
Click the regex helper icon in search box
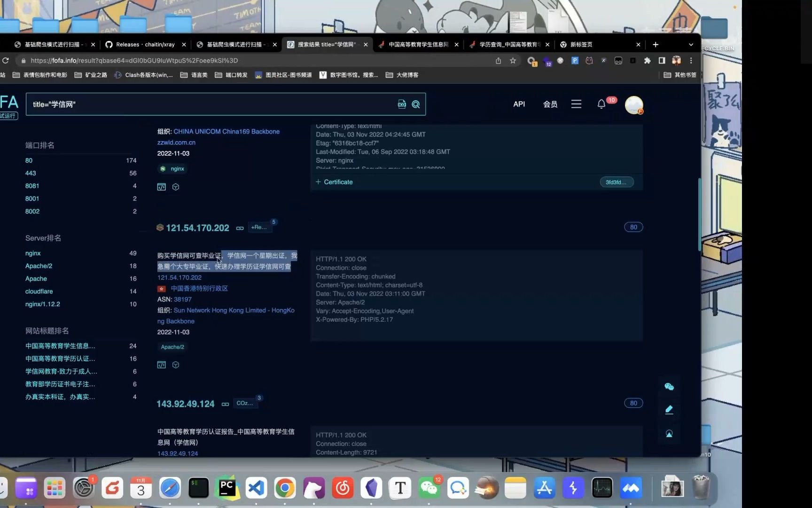(x=402, y=104)
